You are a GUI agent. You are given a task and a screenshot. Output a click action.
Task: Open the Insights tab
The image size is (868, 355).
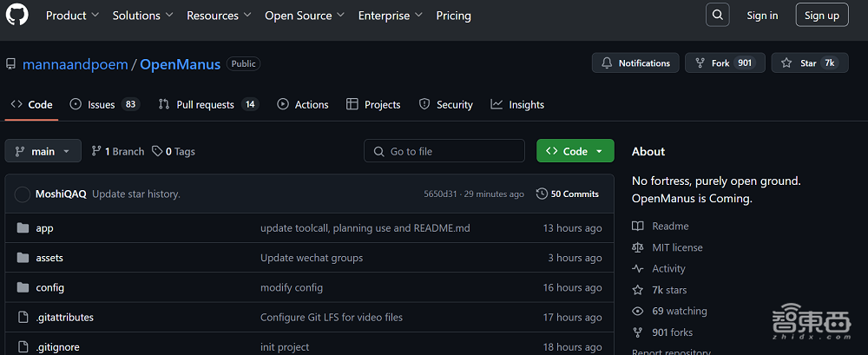pos(526,104)
